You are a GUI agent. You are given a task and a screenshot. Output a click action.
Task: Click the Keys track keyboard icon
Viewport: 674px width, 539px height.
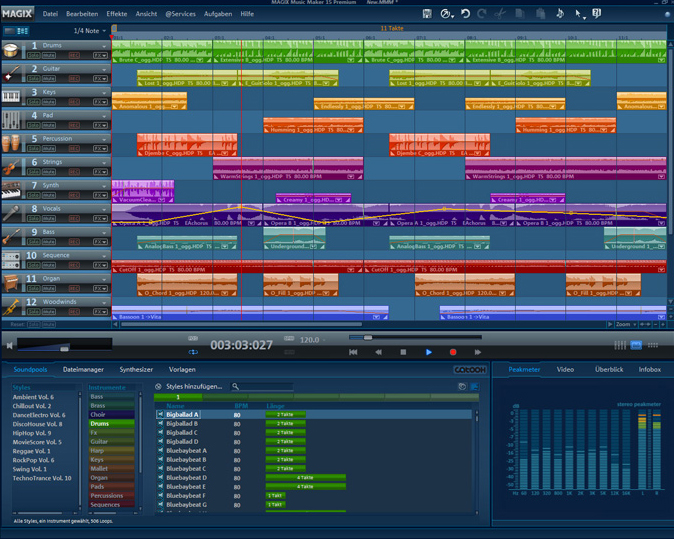pos(10,97)
